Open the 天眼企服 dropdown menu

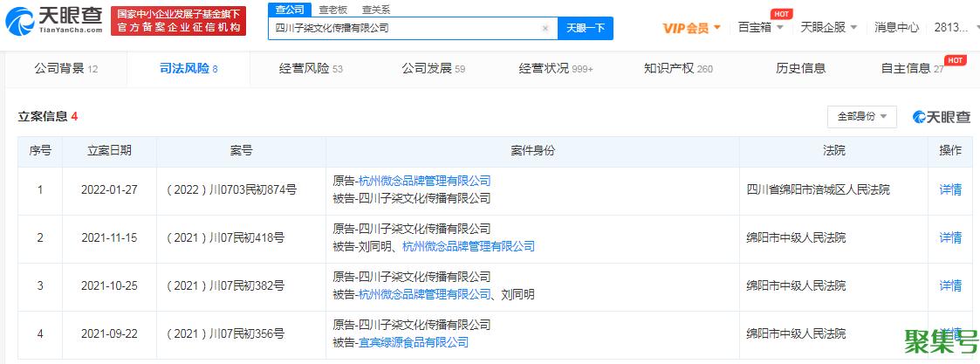tap(828, 28)
